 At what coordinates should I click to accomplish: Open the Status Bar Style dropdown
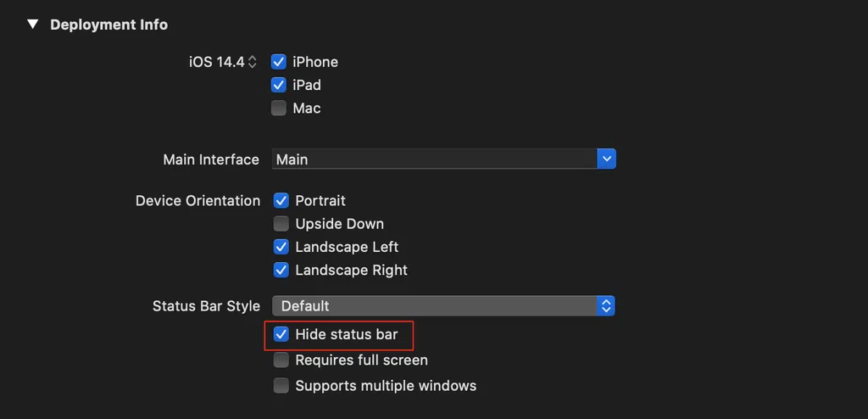(x=443, y=306)
